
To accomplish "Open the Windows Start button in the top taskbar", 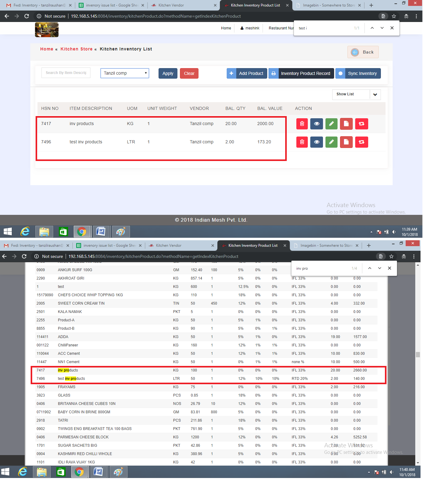I will pyautogui.click(x=8, y=232).
